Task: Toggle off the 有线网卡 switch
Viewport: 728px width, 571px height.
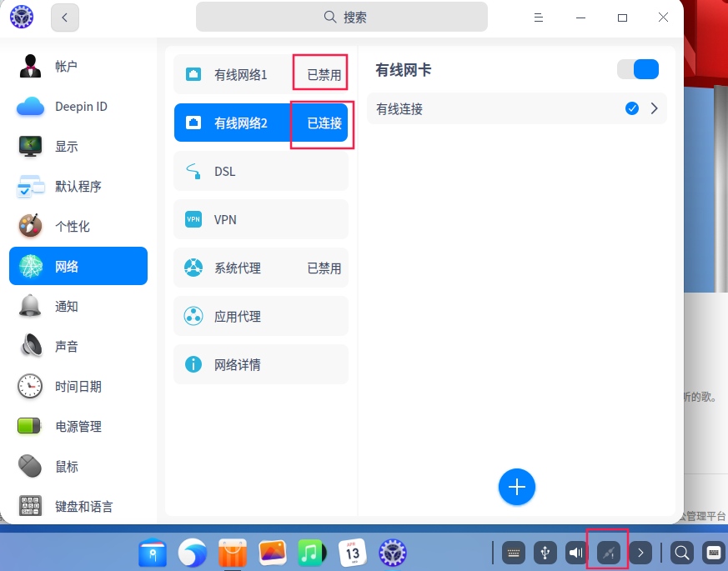Action: point(638,70)
